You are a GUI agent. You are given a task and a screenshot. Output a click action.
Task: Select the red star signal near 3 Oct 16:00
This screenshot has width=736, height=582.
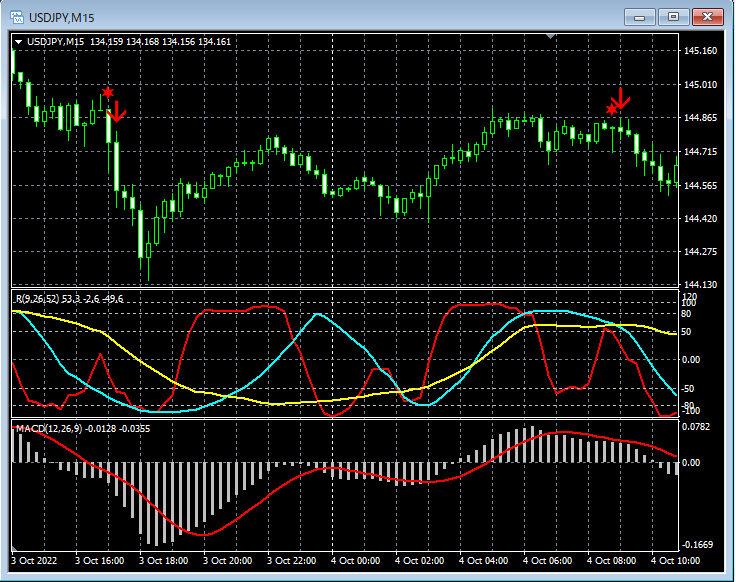tap(108, 92)
